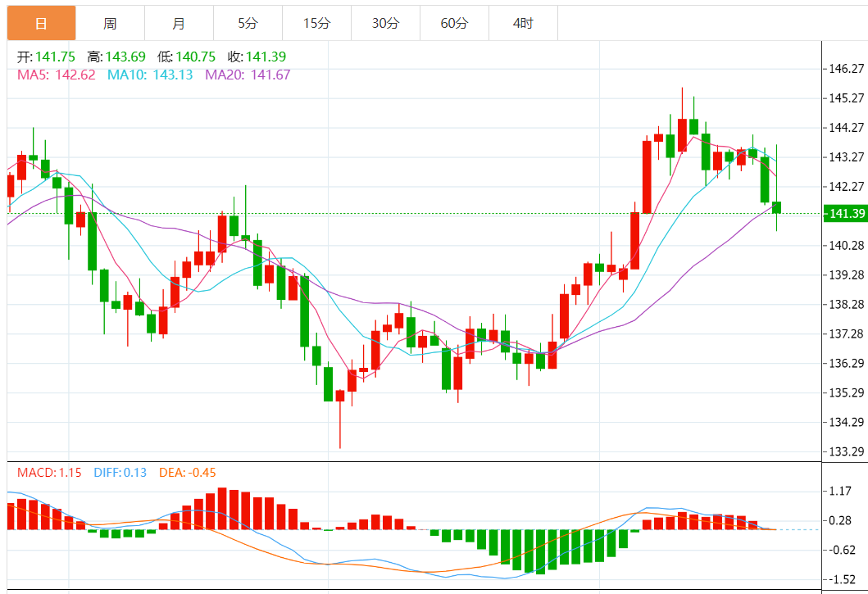Image resolution: width=868 pixels, height=594 pixels.
Task: Click the 133.29 price axis label
Action: pyautogui.click(x=846, y=451)
